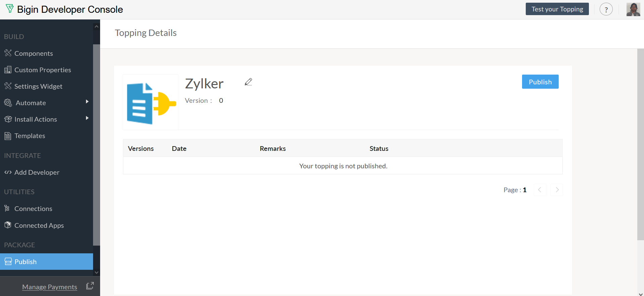The height and width of the screenshot is (296, 644).
Task: Open external link icon beside Manage Payments
Action: 90,286
